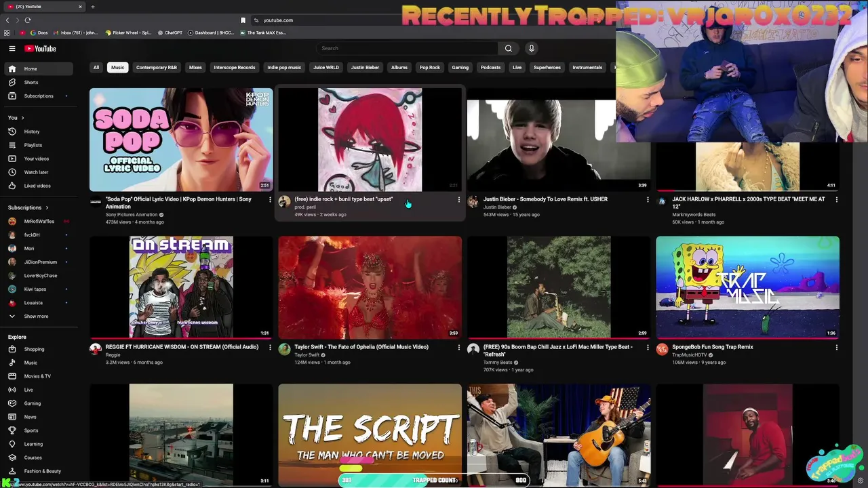Open Live under Explore
This screenshot has height=488, width=868.
tap(38, 390)
